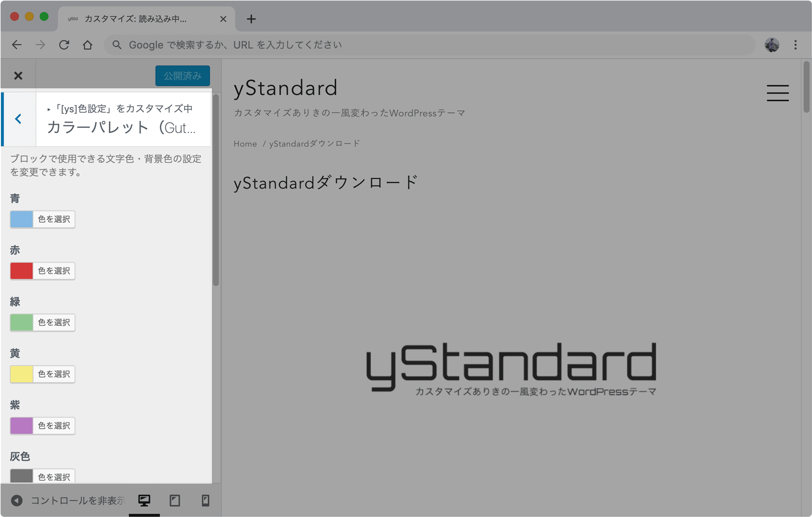Open the hamburger menu on the preview site
Image resolution: width=812 pixels, height=517 pixels.
pos(777,93)
